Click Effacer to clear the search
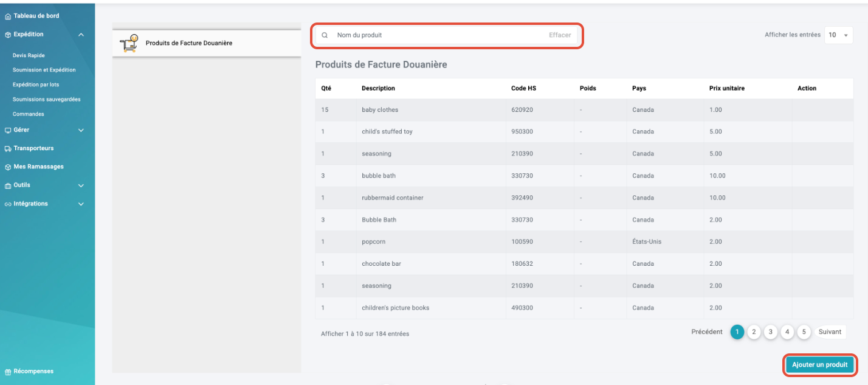 pos(560,35)
